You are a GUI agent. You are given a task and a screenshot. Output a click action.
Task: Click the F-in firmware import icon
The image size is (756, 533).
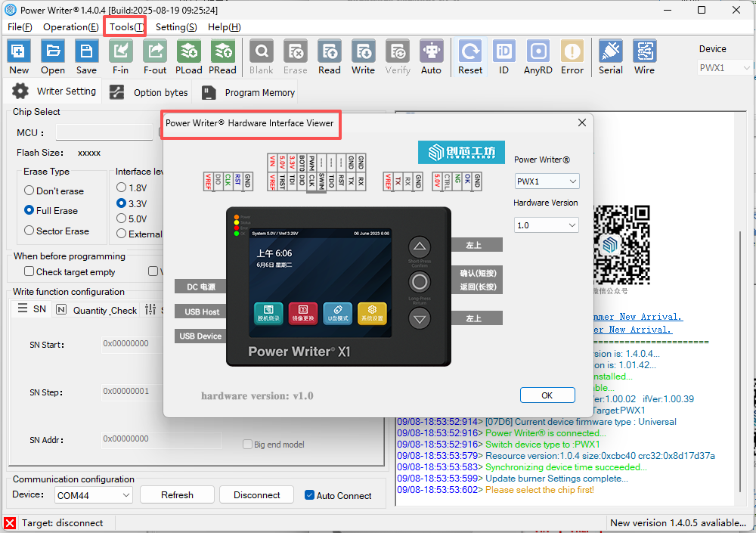(x=120, y=51)
